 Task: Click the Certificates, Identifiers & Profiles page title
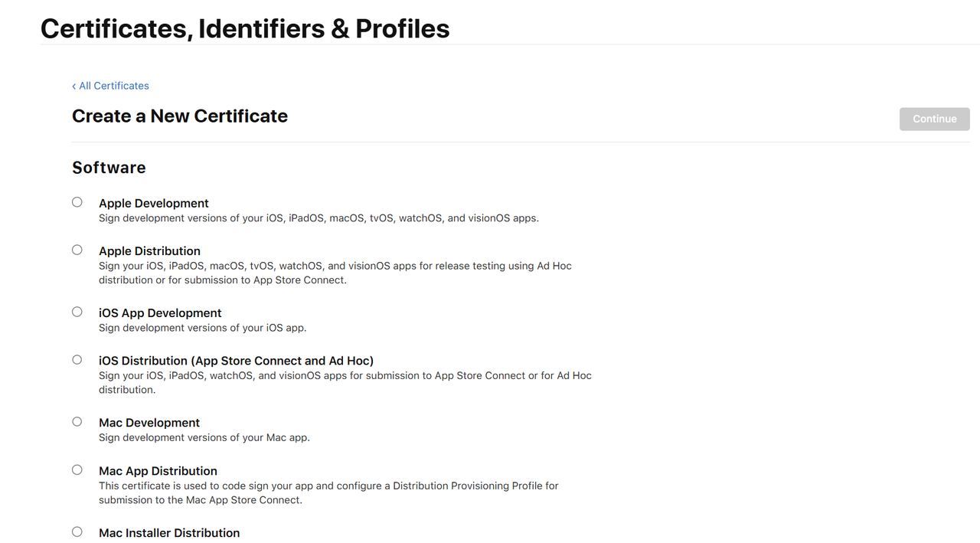coord(245,28)
